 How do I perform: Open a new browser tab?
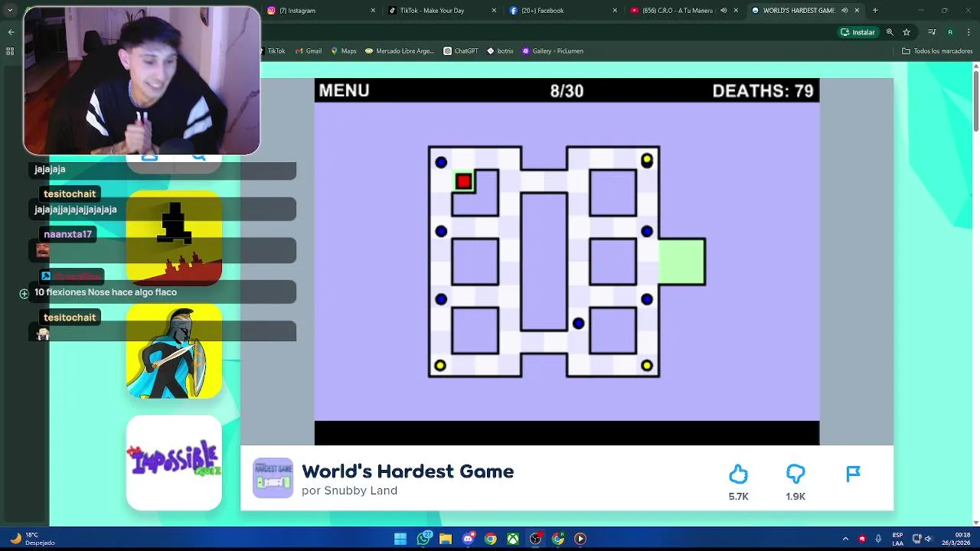(x=875, y=11)
